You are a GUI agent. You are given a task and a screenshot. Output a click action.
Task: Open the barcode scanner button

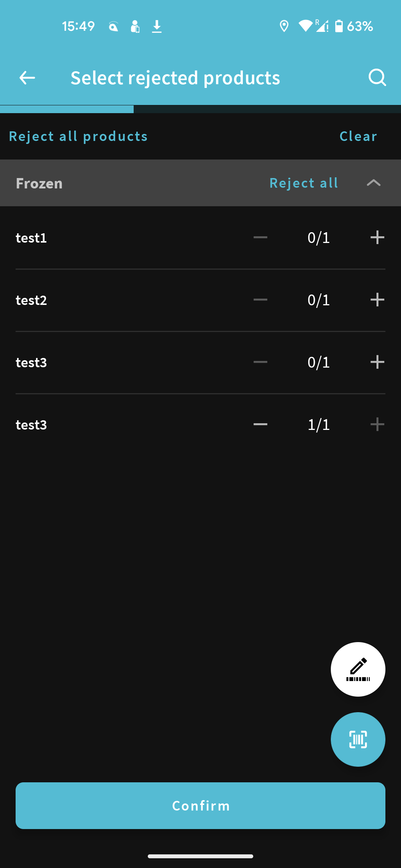(358, 739)
